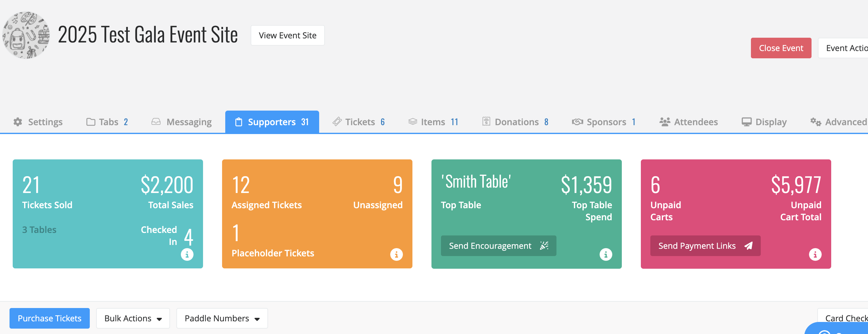Screen dimensions: 868x334
Task: Click the Send Encouragement button
Action: point(498,246)
